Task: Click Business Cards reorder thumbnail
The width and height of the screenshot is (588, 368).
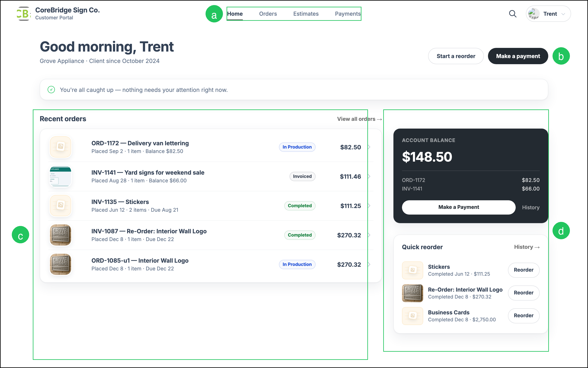Action: coord(413,316)
